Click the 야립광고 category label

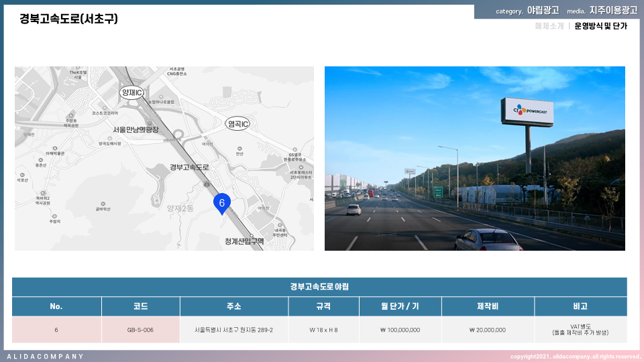pos(543,11)
